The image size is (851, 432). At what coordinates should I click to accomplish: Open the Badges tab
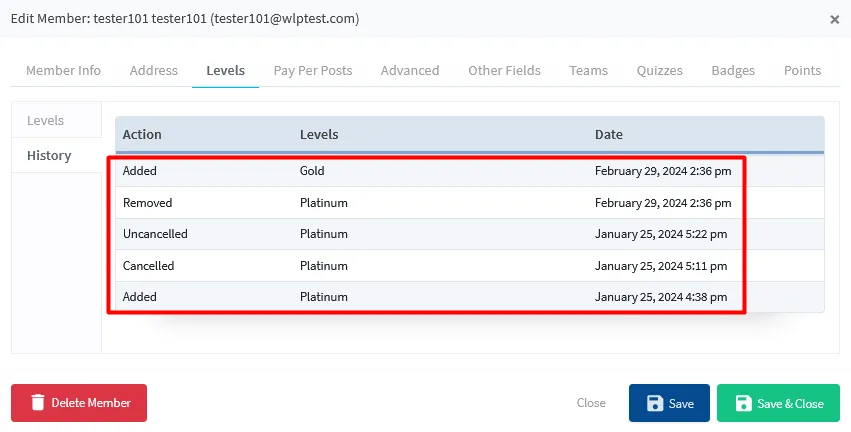[733, 70]
